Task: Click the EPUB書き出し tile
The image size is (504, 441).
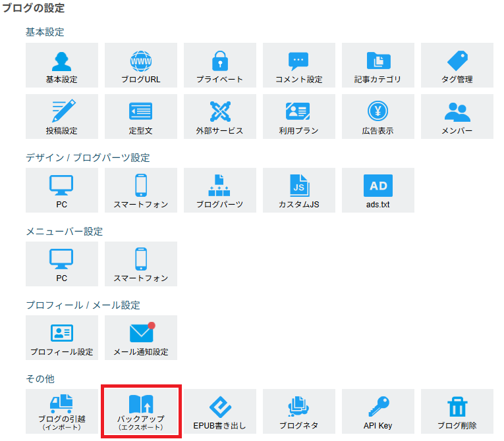Action: click(x=220, y=411)
